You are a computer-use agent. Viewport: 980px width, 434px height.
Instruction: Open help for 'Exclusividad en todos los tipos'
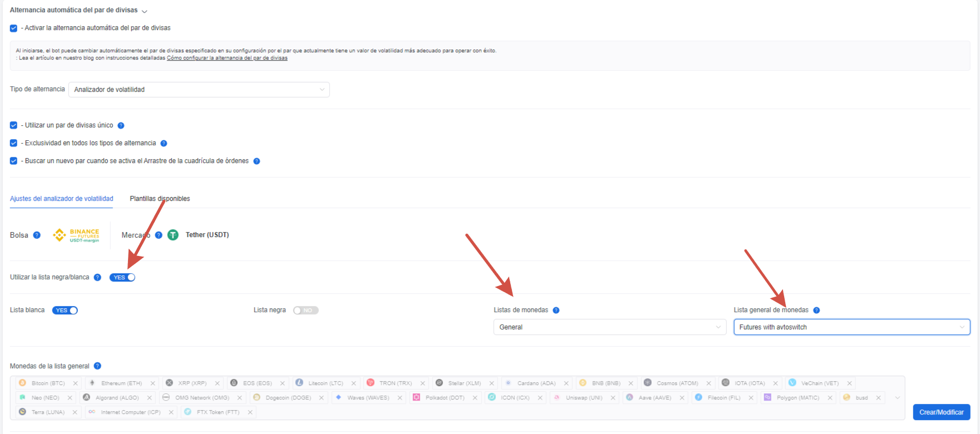pyautogui.click(x=164, y=144)
